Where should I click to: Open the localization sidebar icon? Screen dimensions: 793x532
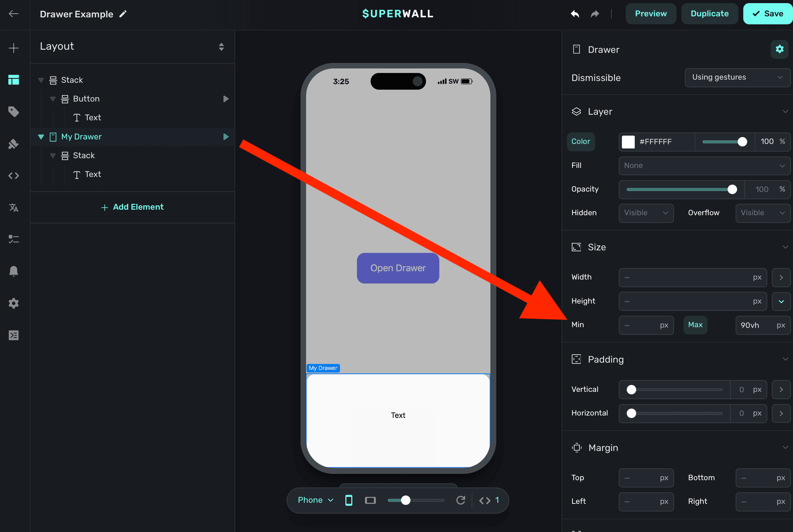[x=14, y=208]
